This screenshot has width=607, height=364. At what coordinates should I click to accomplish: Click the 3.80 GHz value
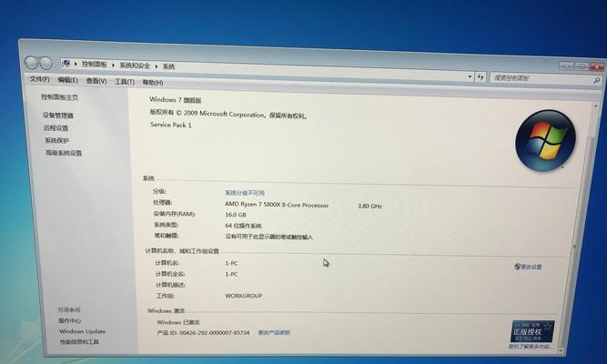369,207
